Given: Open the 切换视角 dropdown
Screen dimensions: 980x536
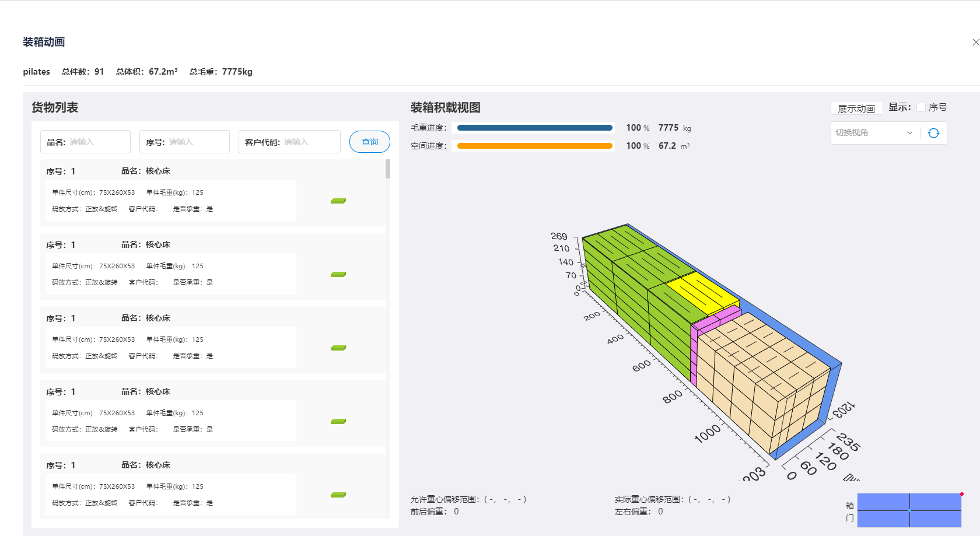Looking at the screenshot, I should pyautogui.click(x=874, y=133).
